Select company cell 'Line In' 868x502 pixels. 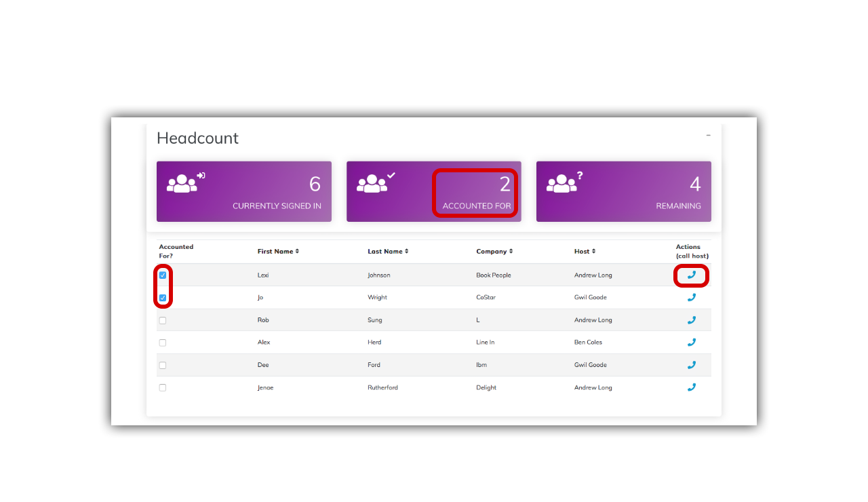click(x=486, y=343)
